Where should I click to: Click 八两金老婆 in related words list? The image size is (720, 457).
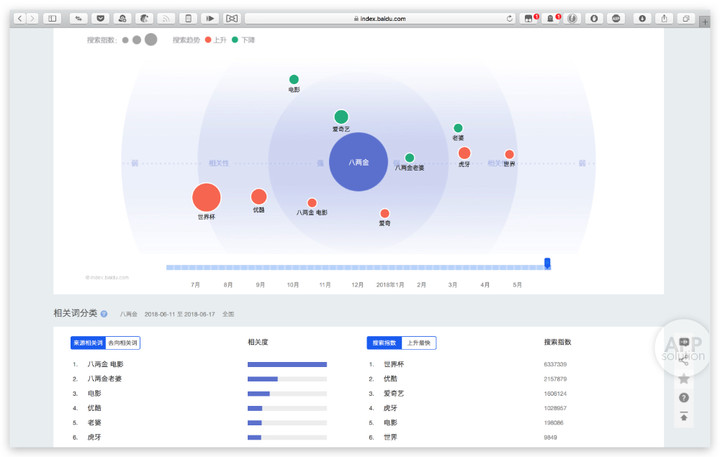[x=105, y=379]
